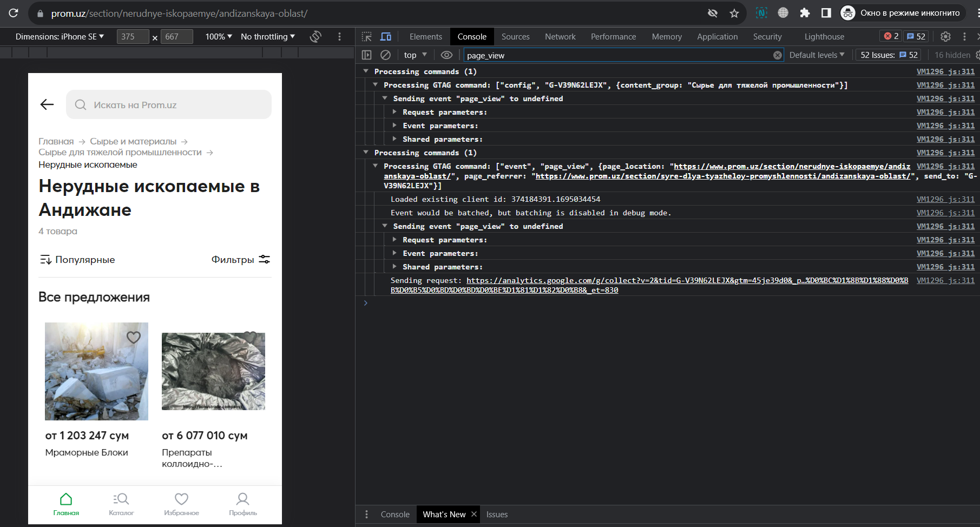
Task: Reload the page
Action: 14,14
